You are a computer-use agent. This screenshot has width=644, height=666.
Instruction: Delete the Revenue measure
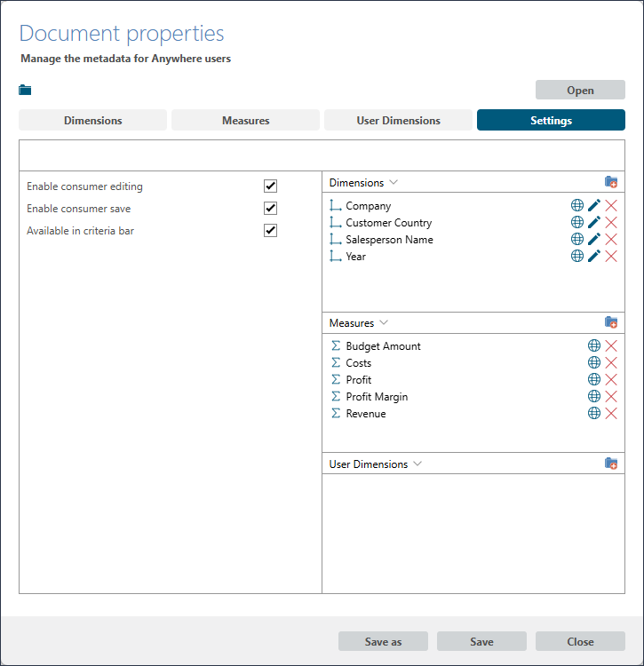tap(611, 414)
